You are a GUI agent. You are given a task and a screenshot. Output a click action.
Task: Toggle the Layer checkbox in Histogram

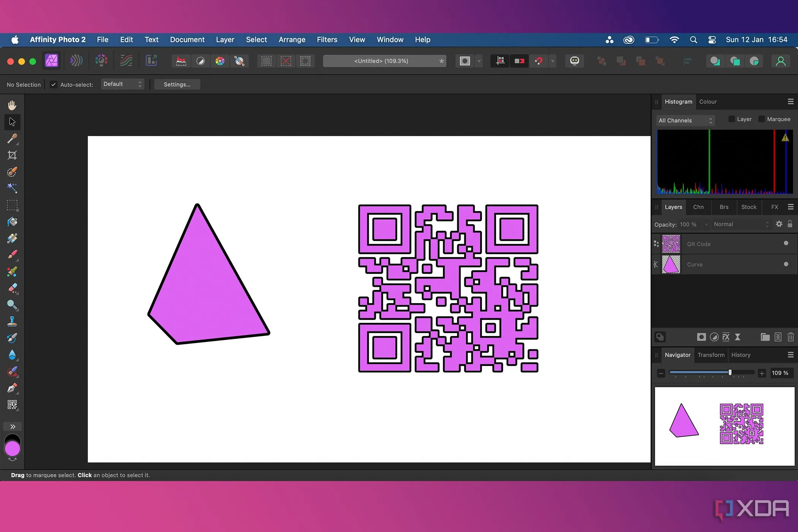tap(731, 119)
